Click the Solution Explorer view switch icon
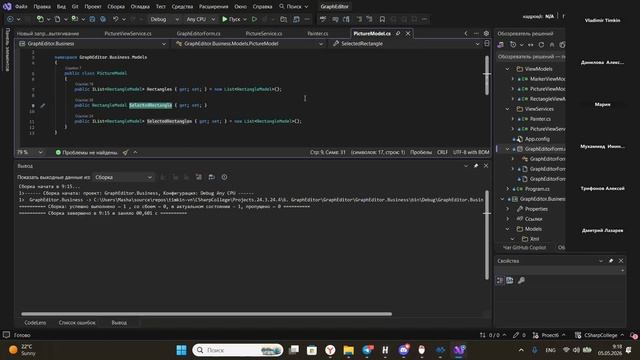Screen dimensions: 640x360 tap(501, 45)
